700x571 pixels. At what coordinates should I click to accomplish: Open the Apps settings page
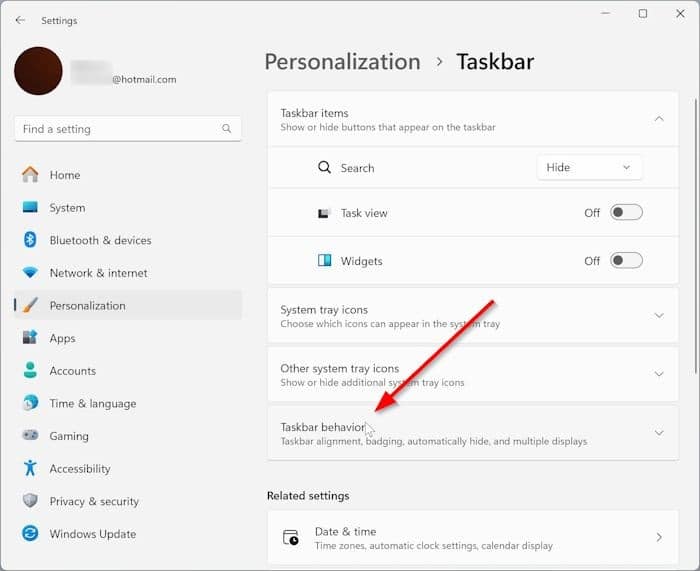tap(62, 339)
